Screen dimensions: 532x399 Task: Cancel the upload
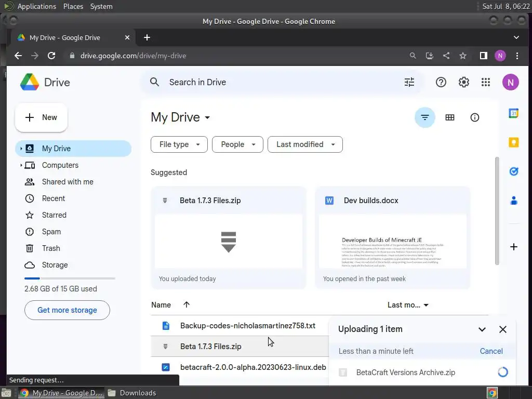(x=491, y=351)
